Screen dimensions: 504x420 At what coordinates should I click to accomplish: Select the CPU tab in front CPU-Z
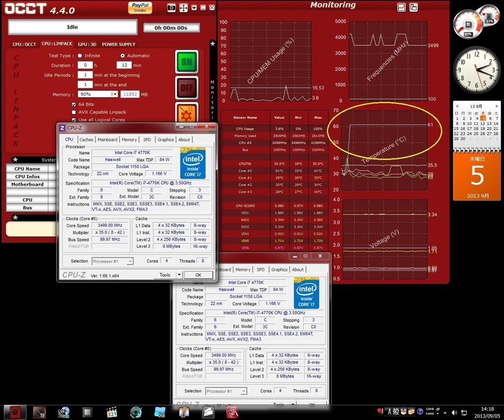69,139
